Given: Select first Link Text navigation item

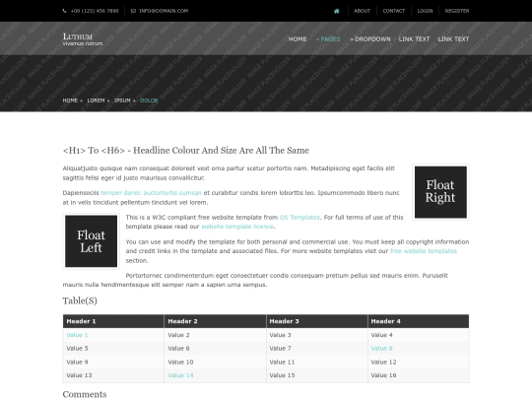Looking at the screenshot, I should pyautogui.click(x=414, y=39).
